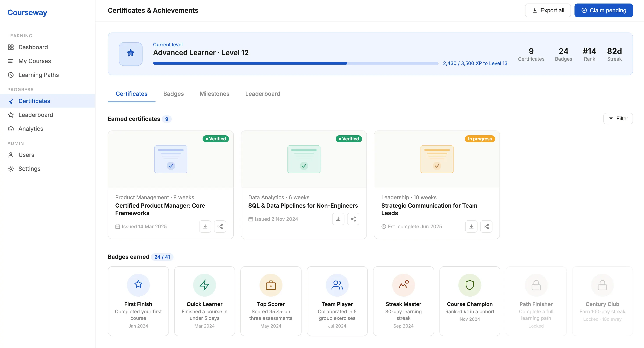Screen dimensions: 644x348
Task: Click the Settings gear icon
Action: click(11, 169)
